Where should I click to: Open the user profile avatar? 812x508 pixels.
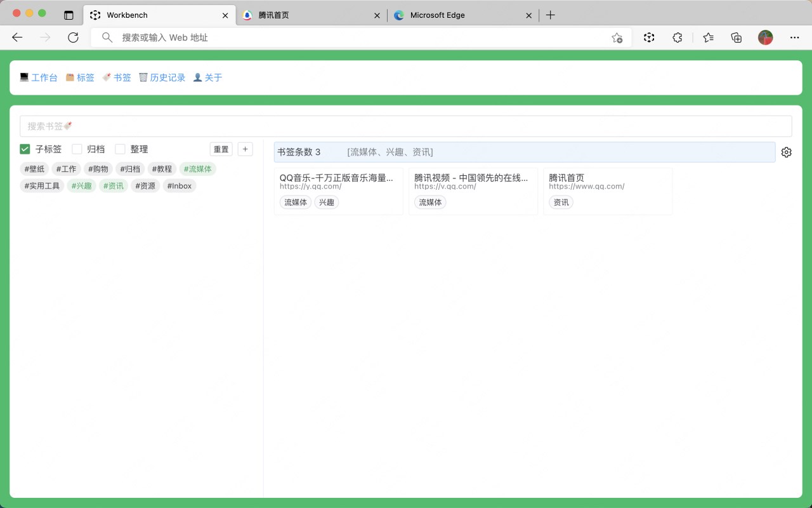(x=765, y=37)
